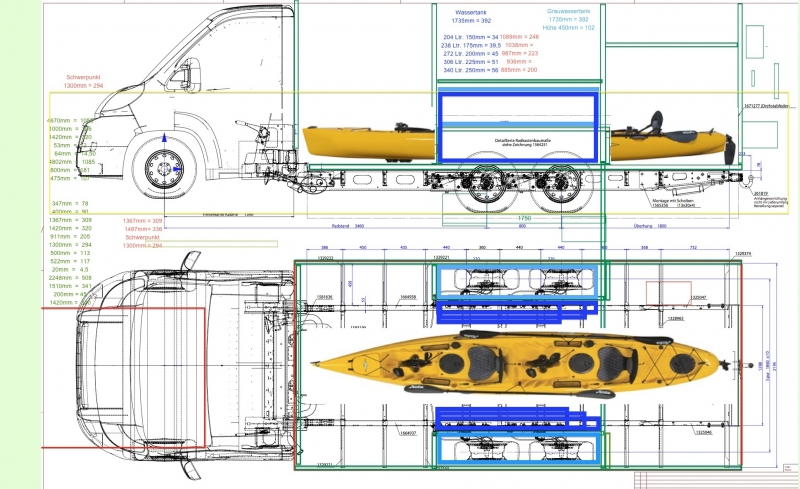Select the '238 Ltr. 175mm = 39,5' row
The image size is (800, 489).
coord(471,45)
